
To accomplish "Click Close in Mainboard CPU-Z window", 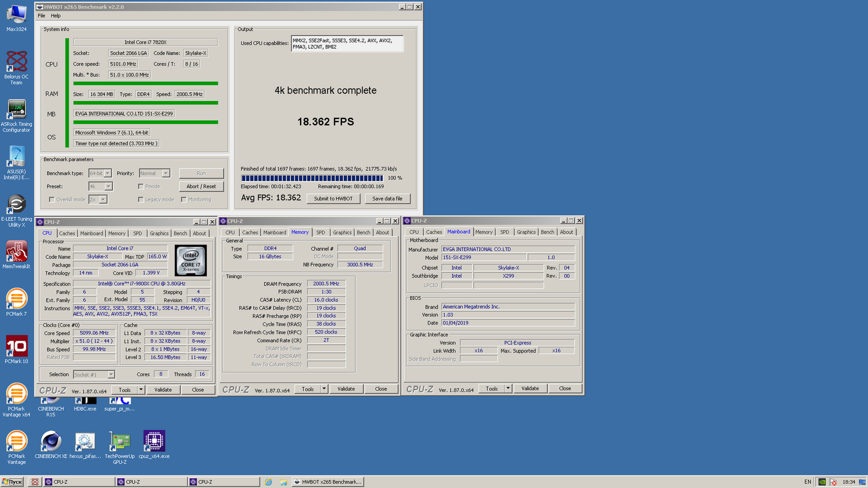I will tap(565, 389).
